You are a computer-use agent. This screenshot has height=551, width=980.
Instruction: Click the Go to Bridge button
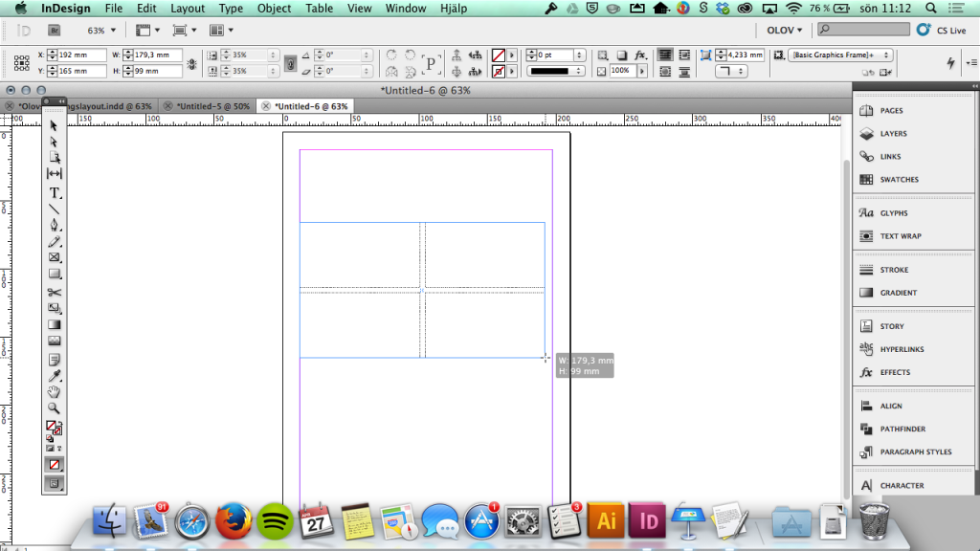pyautogui.click(x=55, y=30)
